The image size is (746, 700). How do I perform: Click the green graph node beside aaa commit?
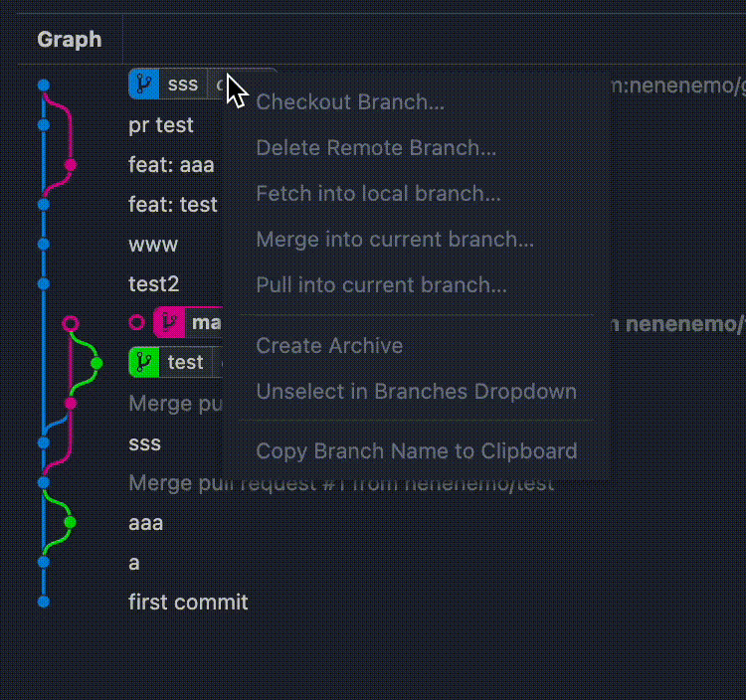(70, 522)
